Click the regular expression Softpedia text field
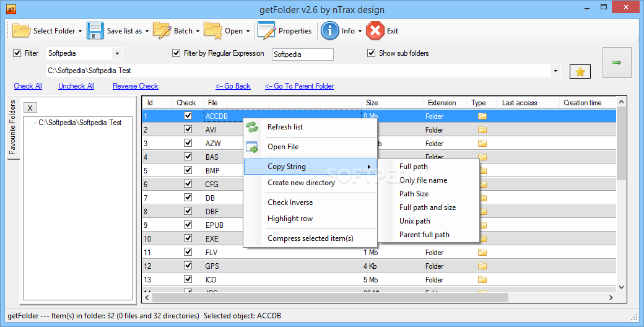 303,54
